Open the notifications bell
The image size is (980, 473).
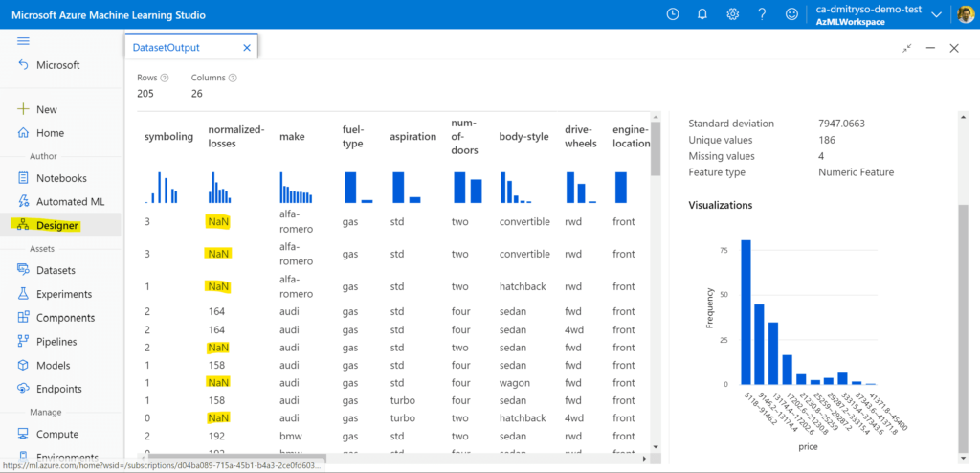pos(702,14)
